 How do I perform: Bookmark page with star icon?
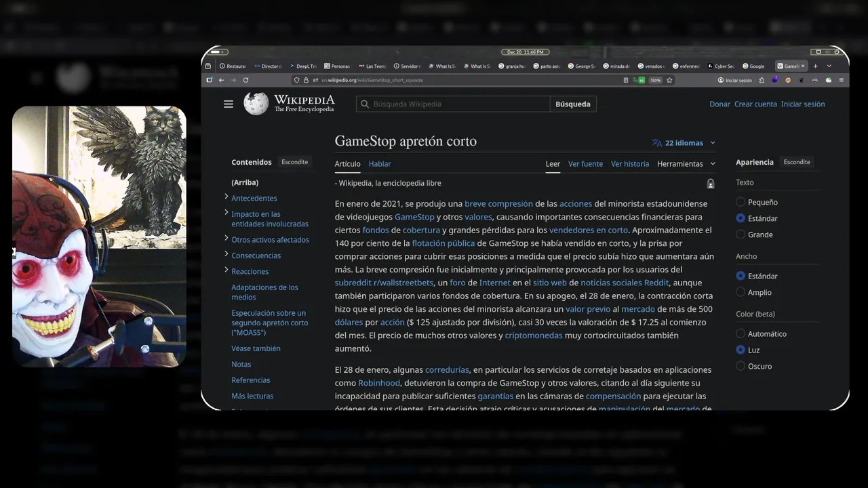click(669, 80)
